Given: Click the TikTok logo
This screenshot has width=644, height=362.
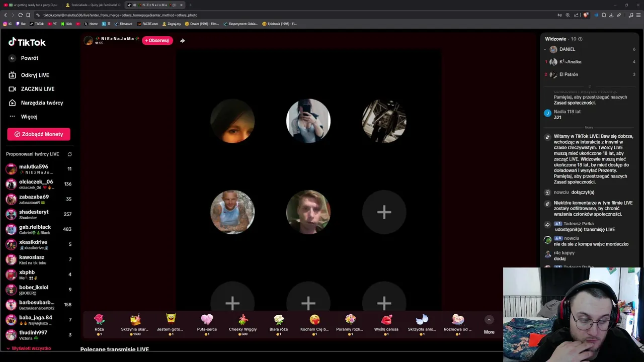Looking at the screenshot, I should (27, 42).
